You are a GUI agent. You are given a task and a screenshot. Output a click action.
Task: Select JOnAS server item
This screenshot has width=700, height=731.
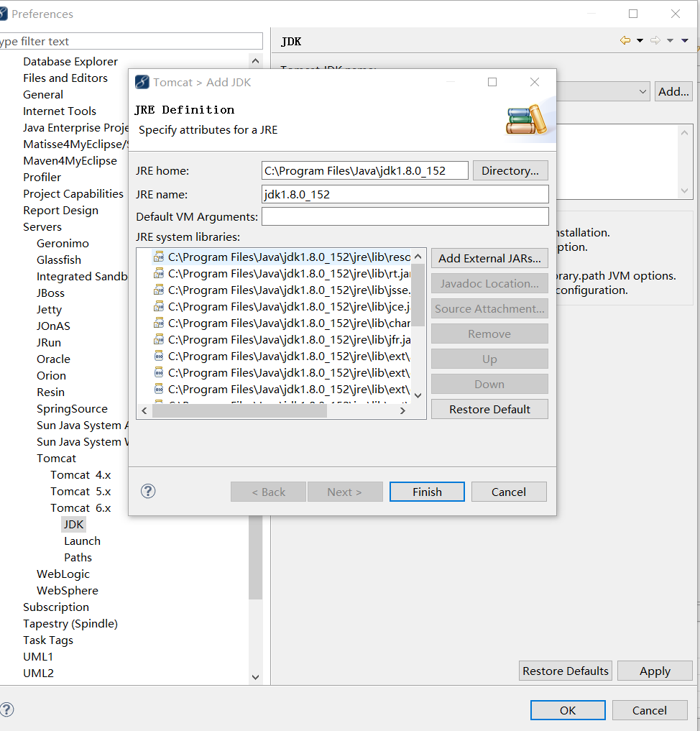[x=53, y=326]
